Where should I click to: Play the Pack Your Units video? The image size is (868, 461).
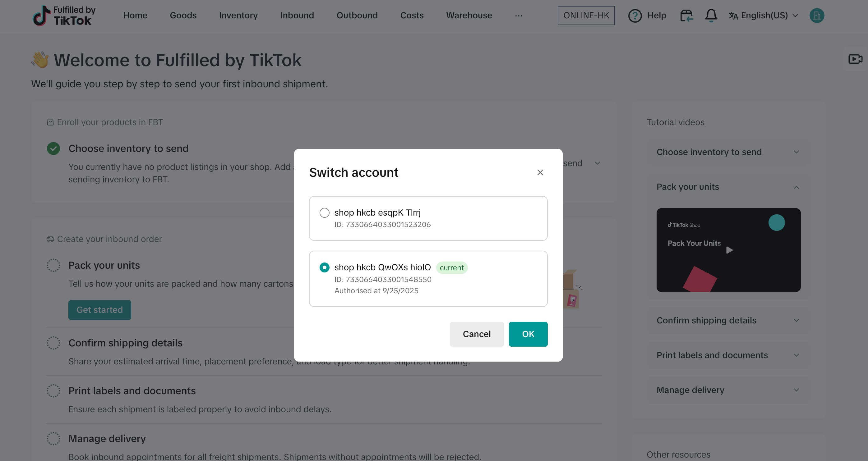[729, 250]
